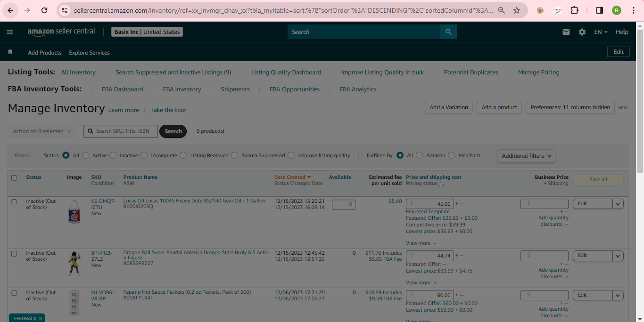Check the Tapatio Hot Sauce row checkbox
Viewport: 644px width, 322px height.
point(14,293)
